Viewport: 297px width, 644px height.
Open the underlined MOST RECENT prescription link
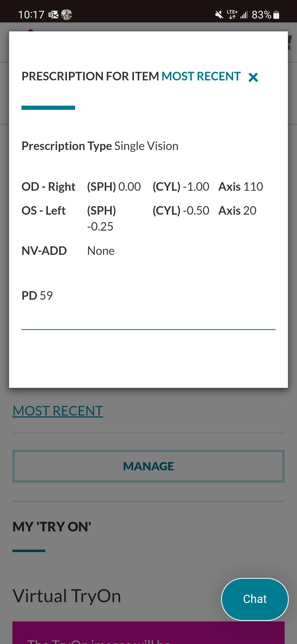coord(58,411)
